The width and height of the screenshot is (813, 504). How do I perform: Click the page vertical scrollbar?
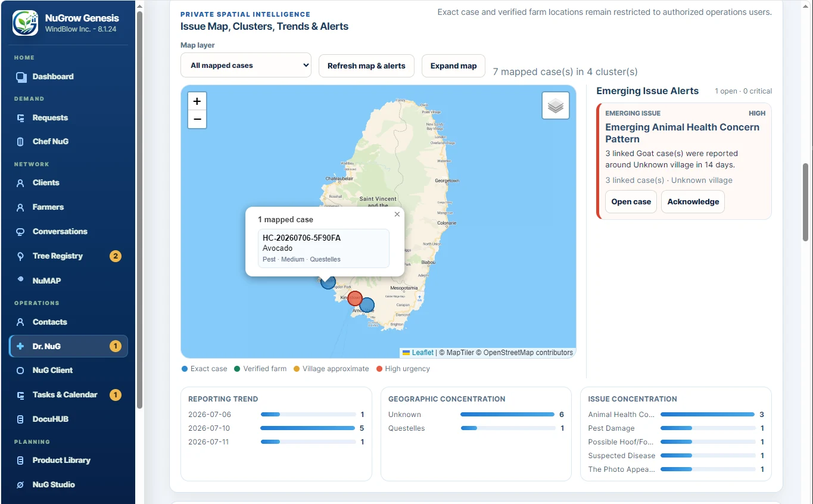[806, 202]
